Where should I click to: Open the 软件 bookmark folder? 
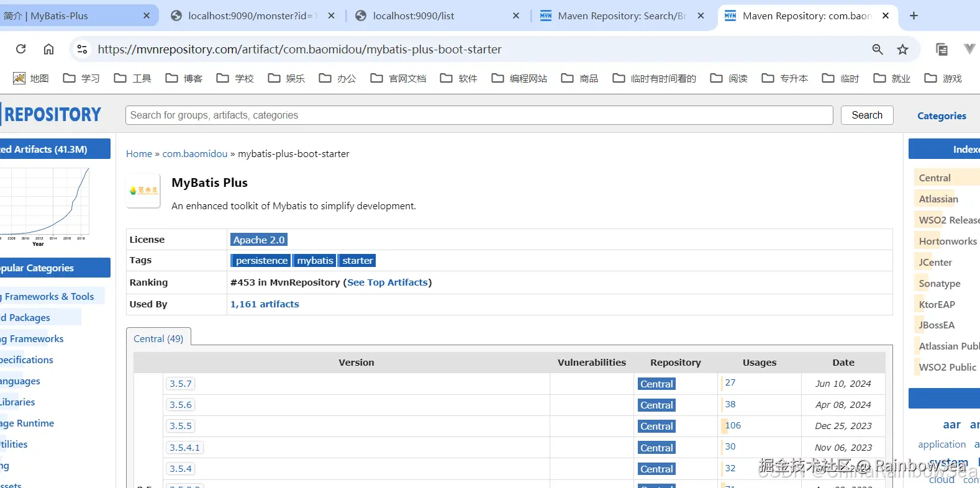click(458, 78)
